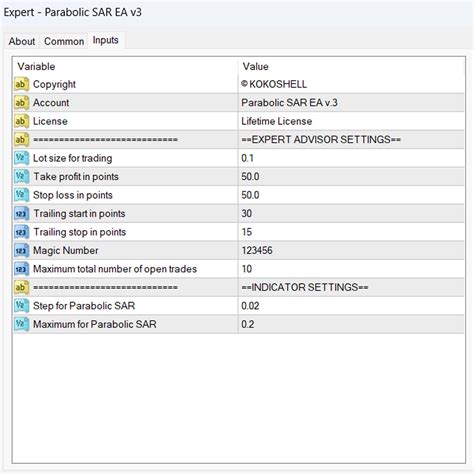This screenshot has width=474, height=474.
Task: Select the Inputs tab
Action: (106, 40)
